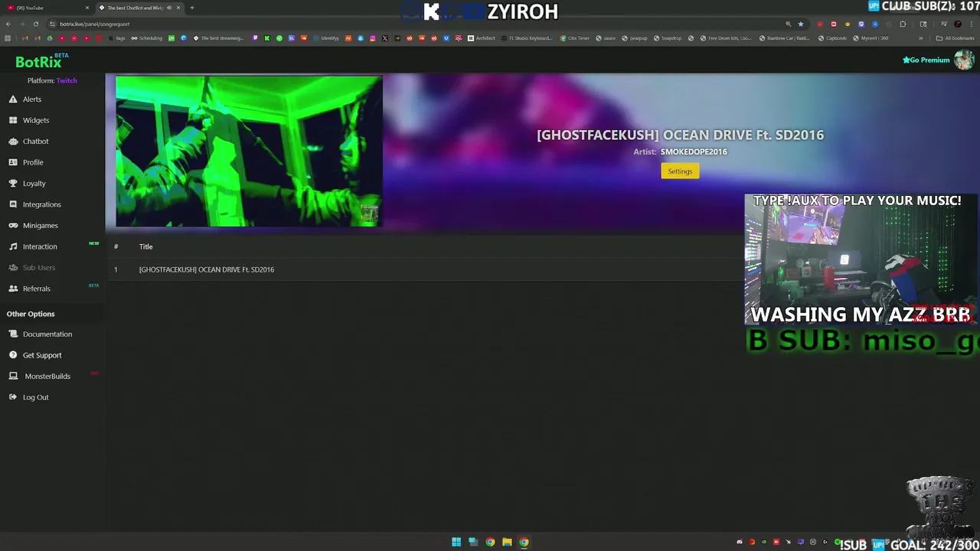Open the Task View icon in taskbar
The width and height of the screenshot is (980, 551).
473,542
